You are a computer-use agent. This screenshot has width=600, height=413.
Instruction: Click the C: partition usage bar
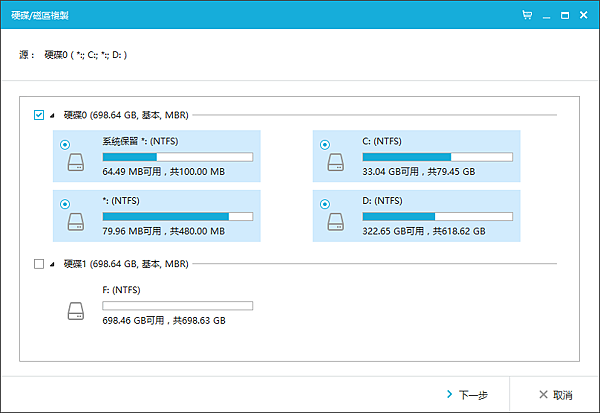437,157
